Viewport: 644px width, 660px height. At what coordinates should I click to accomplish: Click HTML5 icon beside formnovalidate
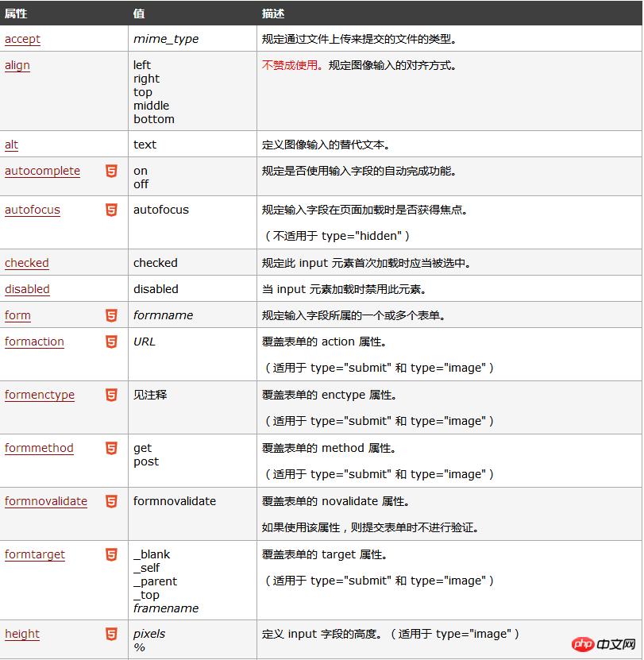point(111,501)
